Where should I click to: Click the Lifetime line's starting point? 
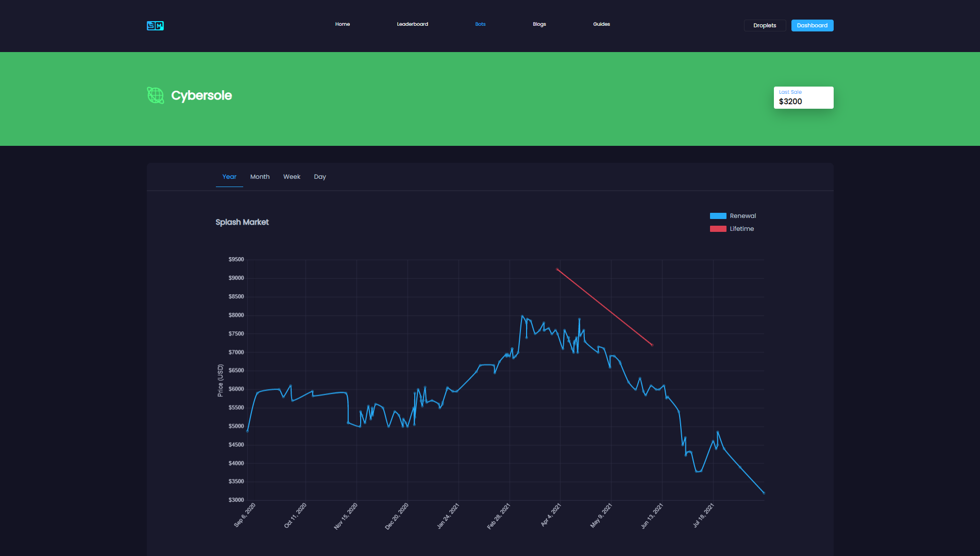coord(557,269)
